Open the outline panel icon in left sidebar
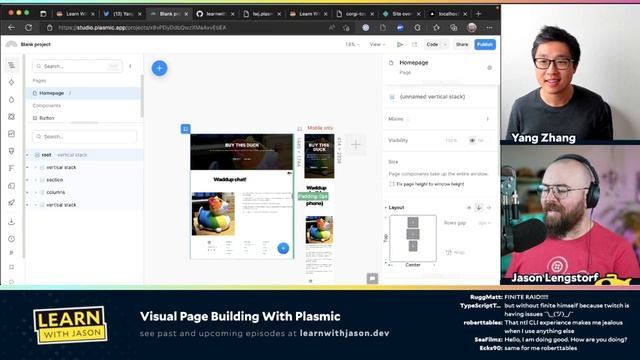The width and height of the screenshot is (640, 360). point(11,65)
